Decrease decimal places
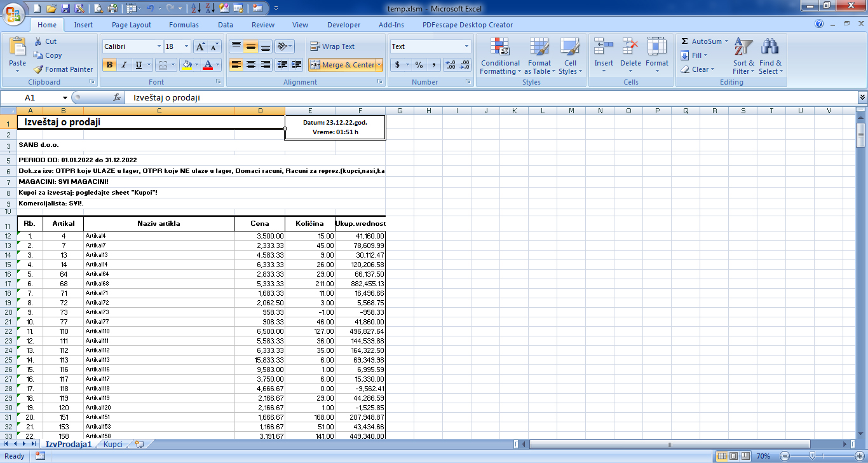This screenshot has height=463, width=868. [x=465, y=65]
